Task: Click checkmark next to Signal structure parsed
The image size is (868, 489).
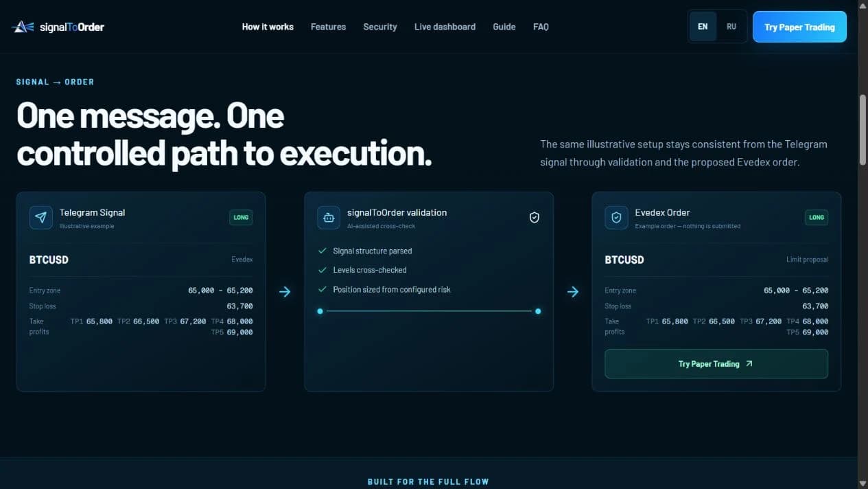Action: click(322, 251)
